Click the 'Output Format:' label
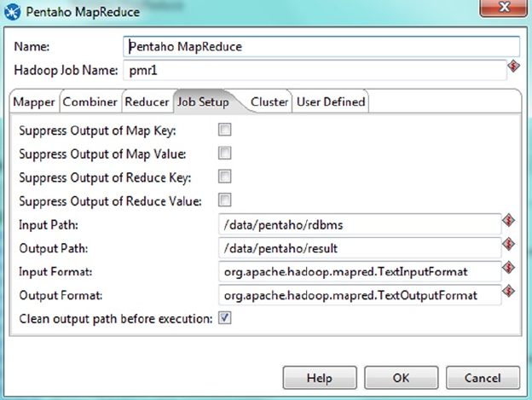532x400 pixels. point(61,295)
